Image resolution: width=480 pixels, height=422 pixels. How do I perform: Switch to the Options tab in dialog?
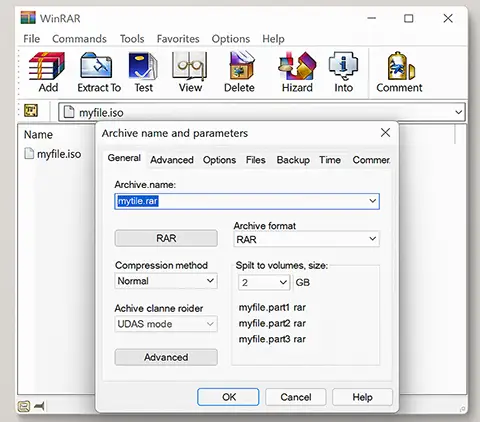click(219, 160)
